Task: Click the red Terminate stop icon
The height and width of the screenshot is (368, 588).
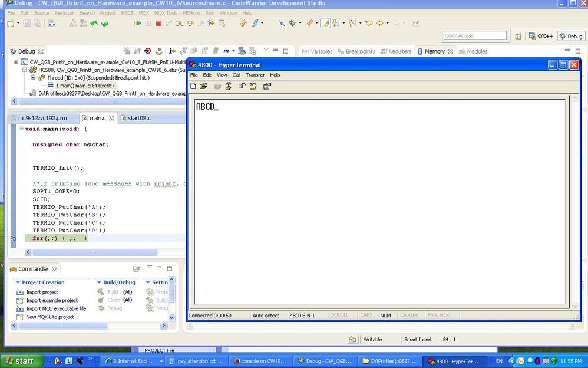Action: 158,23
